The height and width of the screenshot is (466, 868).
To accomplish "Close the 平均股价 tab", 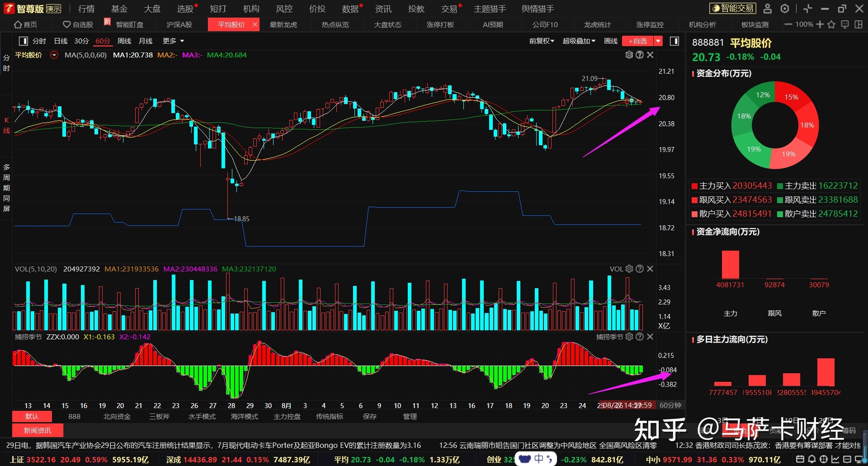I will click(x=255, y=24).
